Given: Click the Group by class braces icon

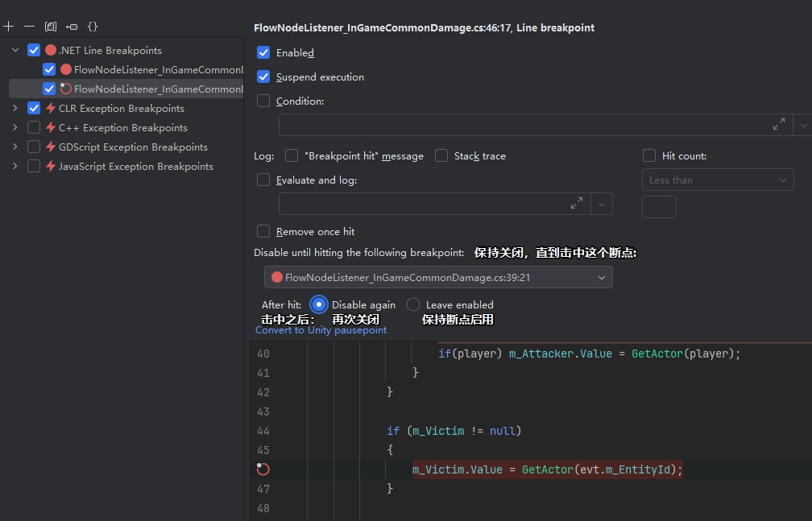Looking at the screenshot, I should [x=93, y=27].
